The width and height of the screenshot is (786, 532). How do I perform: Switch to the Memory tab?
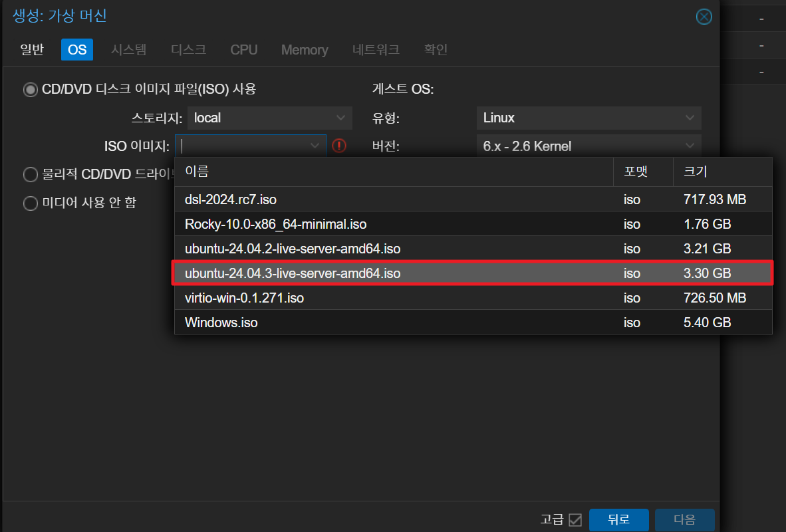tap(305, 50)
